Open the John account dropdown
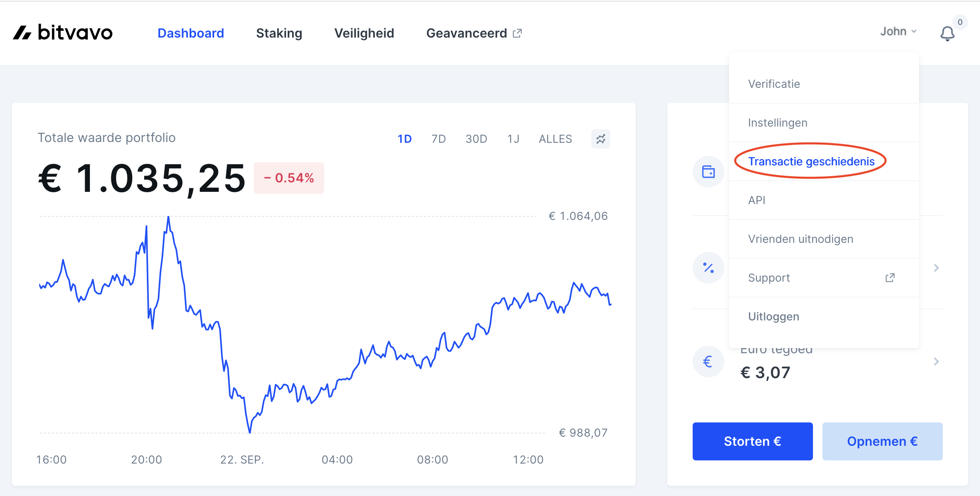 coord(898,32)
